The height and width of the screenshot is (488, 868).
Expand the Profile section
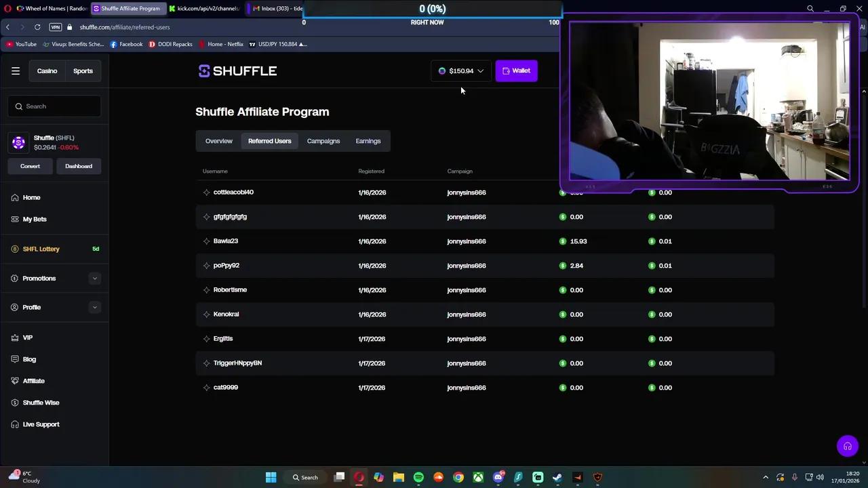31,307
